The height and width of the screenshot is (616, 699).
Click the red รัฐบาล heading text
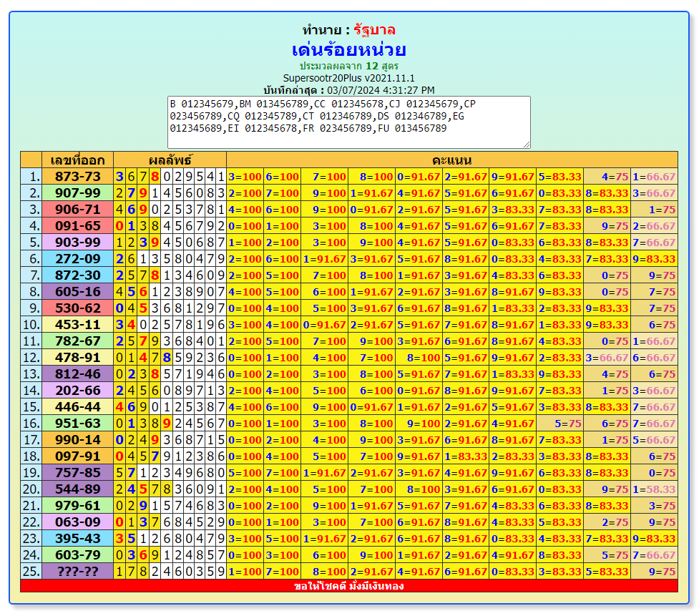tap(374, 30)
